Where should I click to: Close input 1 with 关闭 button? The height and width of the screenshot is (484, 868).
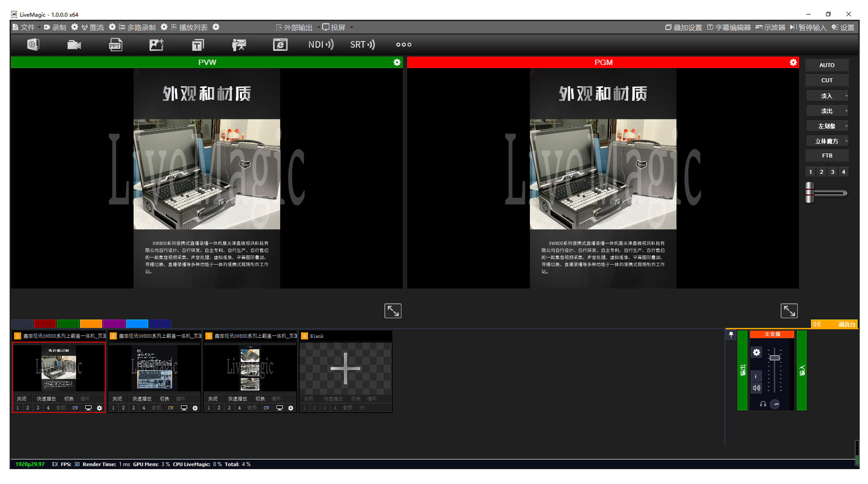pos(21,399)
